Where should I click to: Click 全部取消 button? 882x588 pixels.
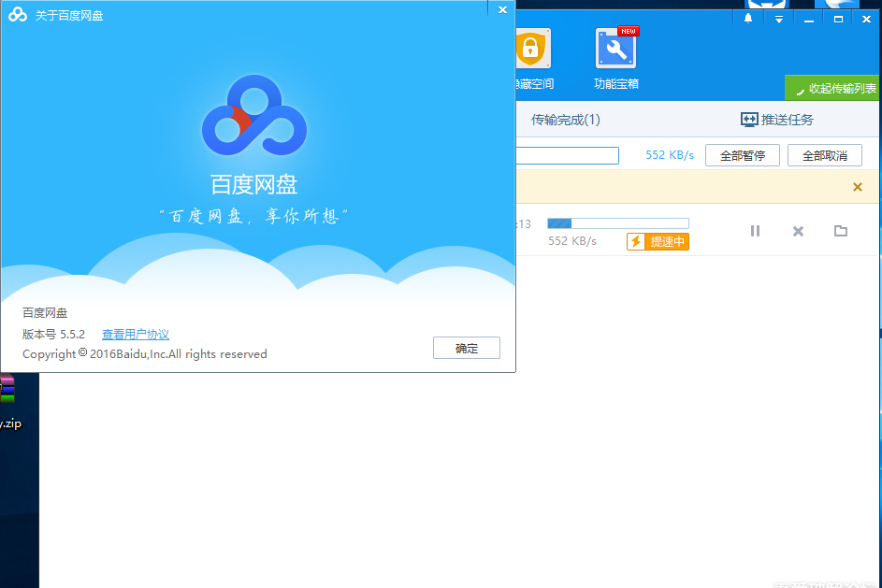[x=825, y=155]
